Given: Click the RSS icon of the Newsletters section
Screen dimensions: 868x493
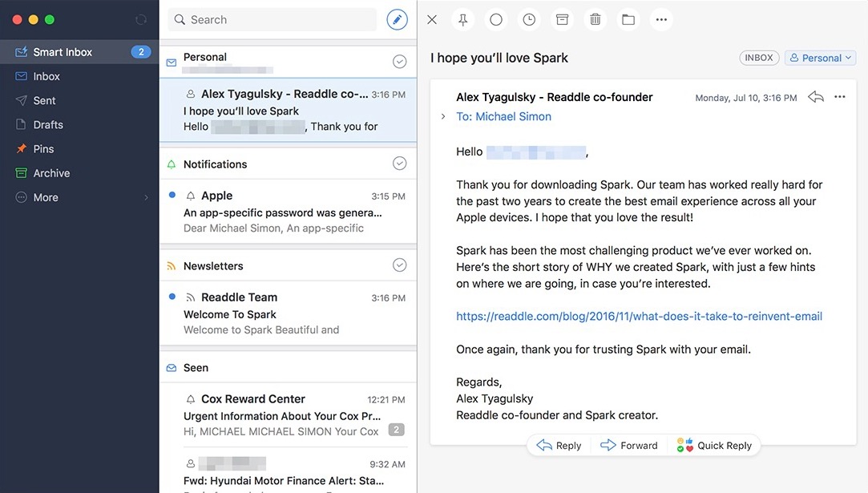Looking at the screenshot, I should 172,266.
